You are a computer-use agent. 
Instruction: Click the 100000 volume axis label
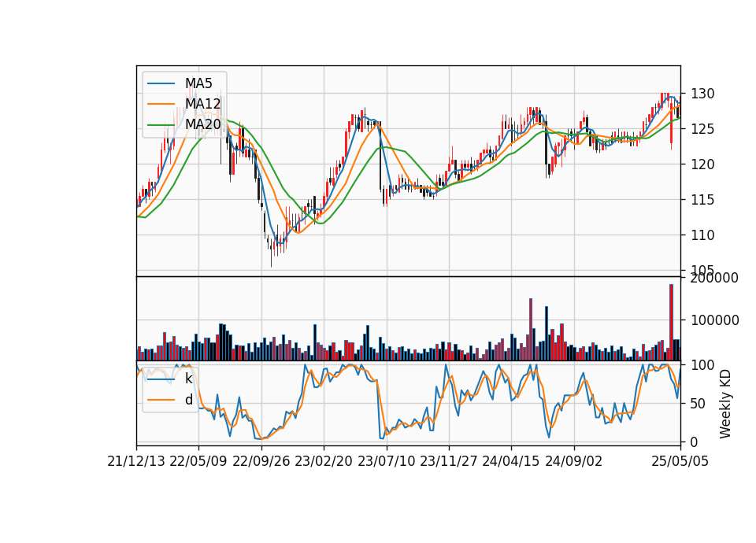pos(714,320)
